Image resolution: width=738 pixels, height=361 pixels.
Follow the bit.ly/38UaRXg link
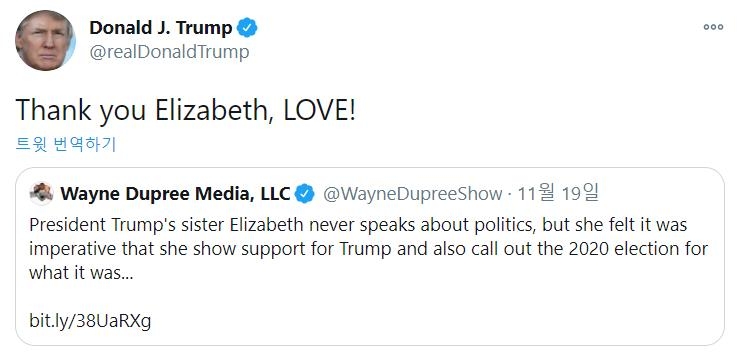[x=90, y=321]
